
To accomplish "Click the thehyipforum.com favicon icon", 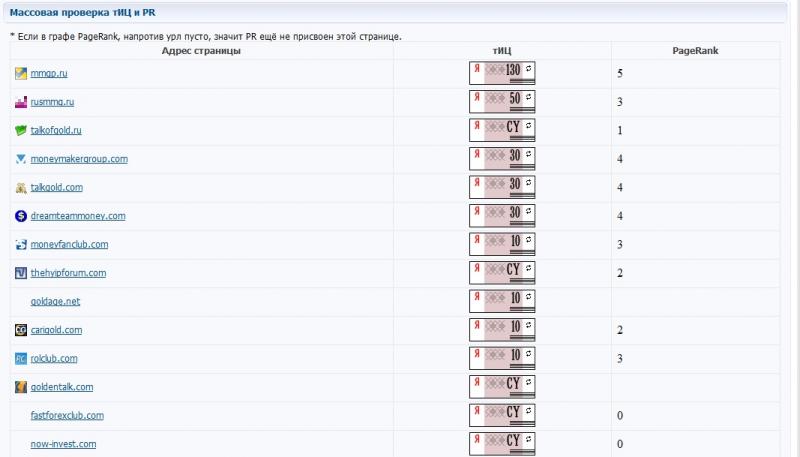I will pyautogui.click(x=21, y=273).
